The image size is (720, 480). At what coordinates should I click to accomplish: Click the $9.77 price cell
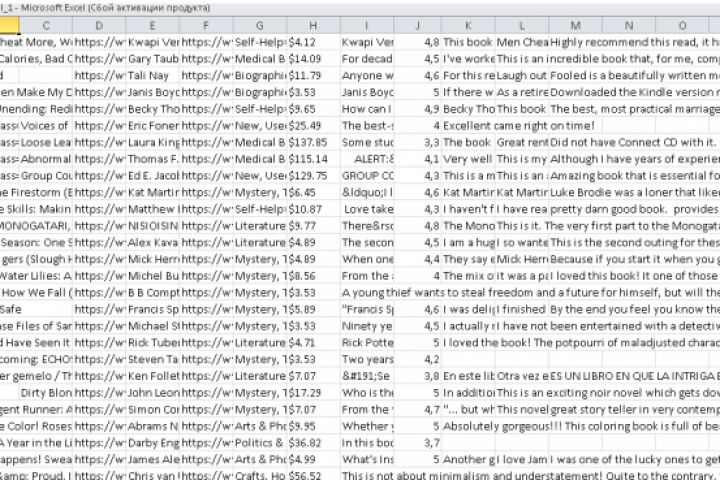(x=314, y=226)
